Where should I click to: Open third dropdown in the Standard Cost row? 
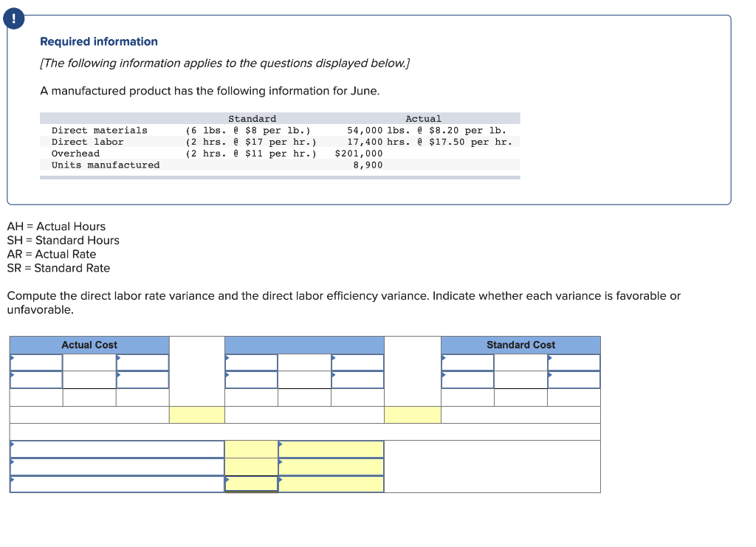(x=572, y=362)
